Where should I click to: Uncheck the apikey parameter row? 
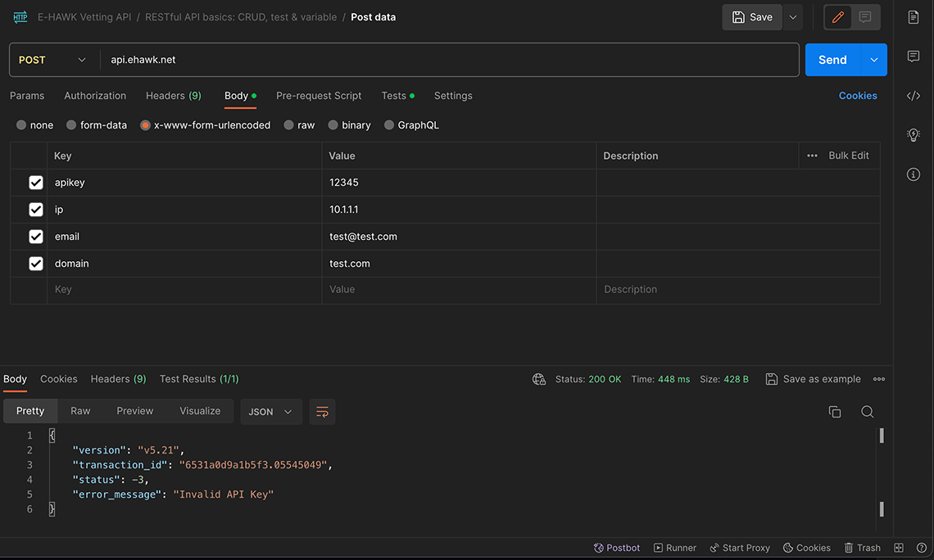click(x=36, y=183)
